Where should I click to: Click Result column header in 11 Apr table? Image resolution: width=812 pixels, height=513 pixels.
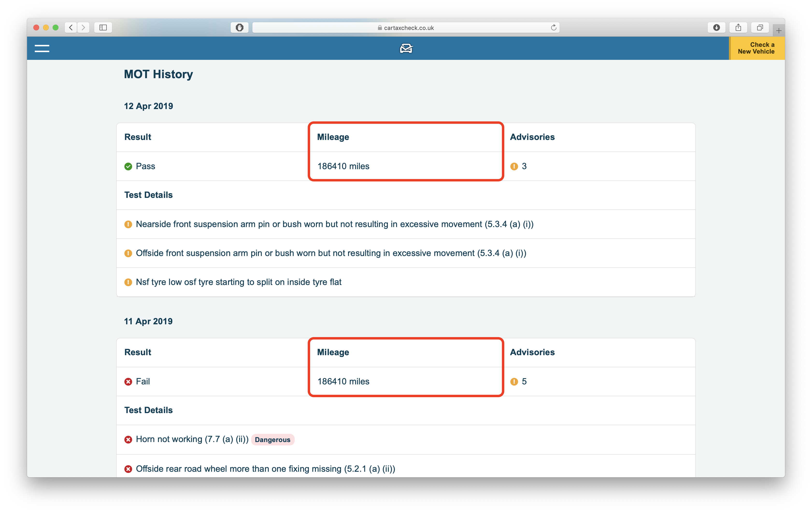138,352
